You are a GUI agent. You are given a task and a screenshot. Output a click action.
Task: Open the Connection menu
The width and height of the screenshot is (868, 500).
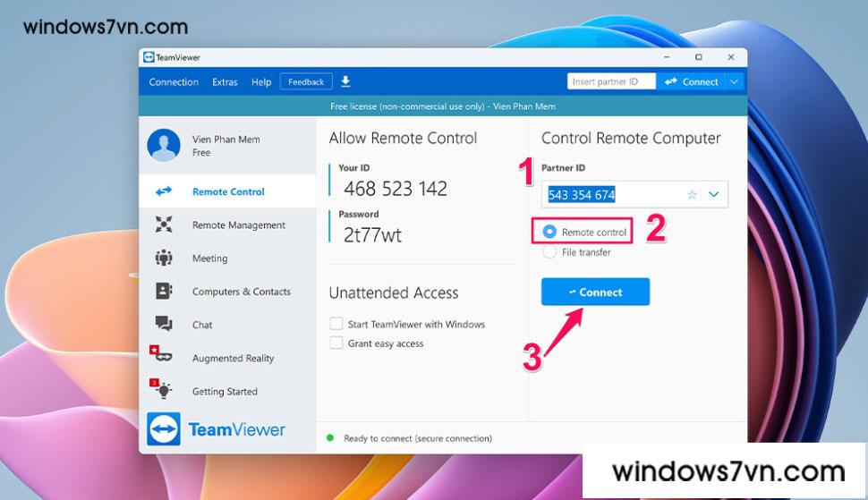[x=174, y=82]
